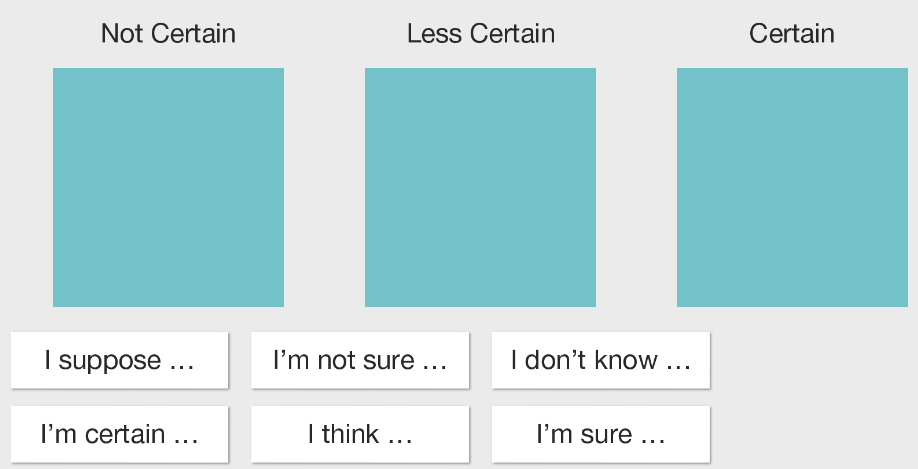The width and height of the screenshot is (918, 469).
Task: Click the 'Not Certain' column heading
Action: point(169,33)
